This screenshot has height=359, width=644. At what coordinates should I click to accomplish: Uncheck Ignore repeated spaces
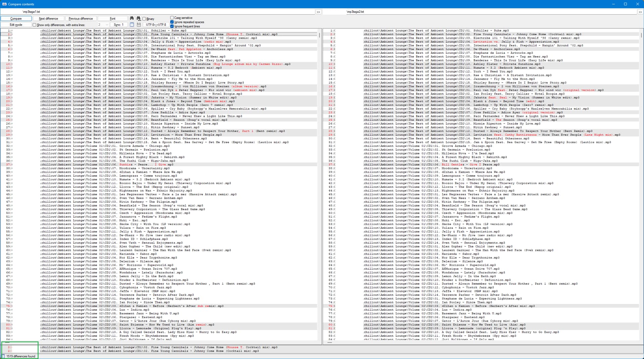(x=172, y=22)
